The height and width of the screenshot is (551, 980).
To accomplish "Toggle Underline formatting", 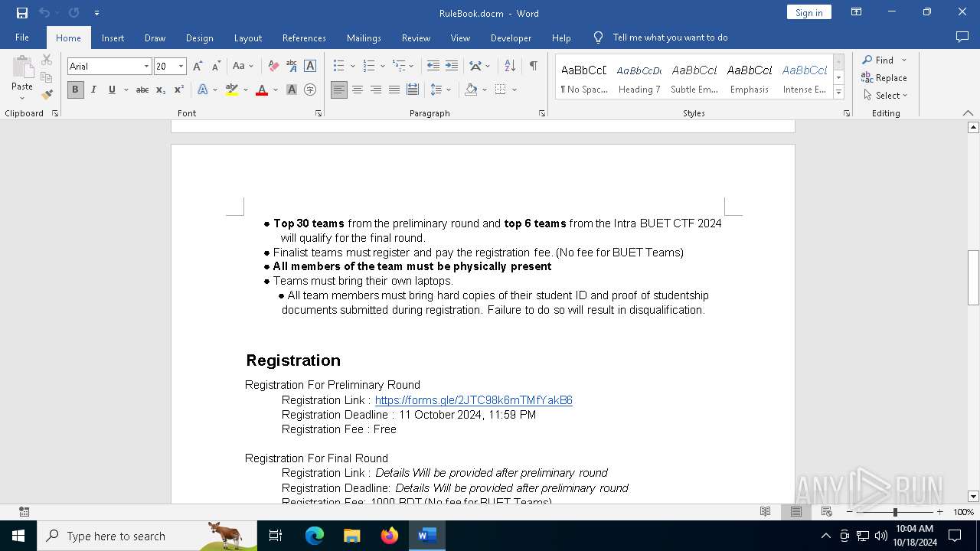I will [112, 90].
